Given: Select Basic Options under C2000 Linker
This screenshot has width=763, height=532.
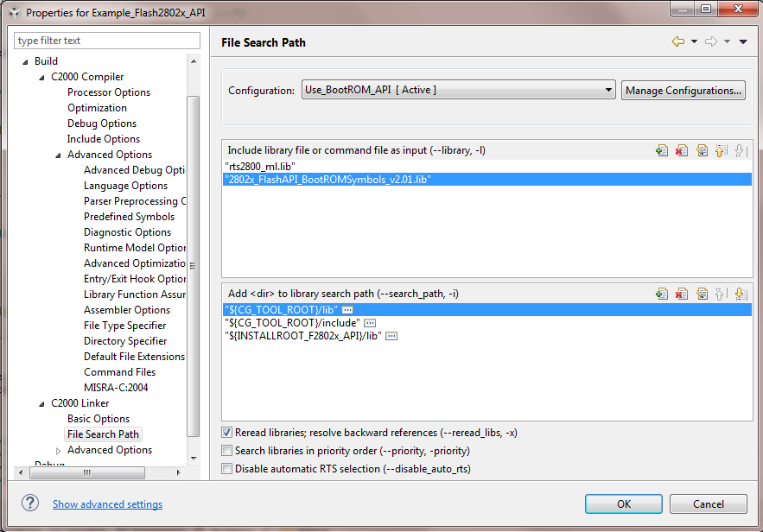Looking at the screenshot, I should (x=99, y=419).
